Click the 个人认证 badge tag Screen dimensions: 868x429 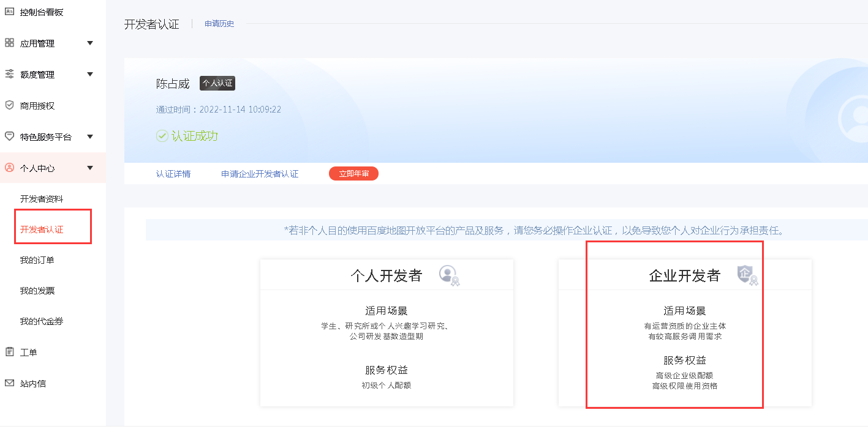coord(217,83)
